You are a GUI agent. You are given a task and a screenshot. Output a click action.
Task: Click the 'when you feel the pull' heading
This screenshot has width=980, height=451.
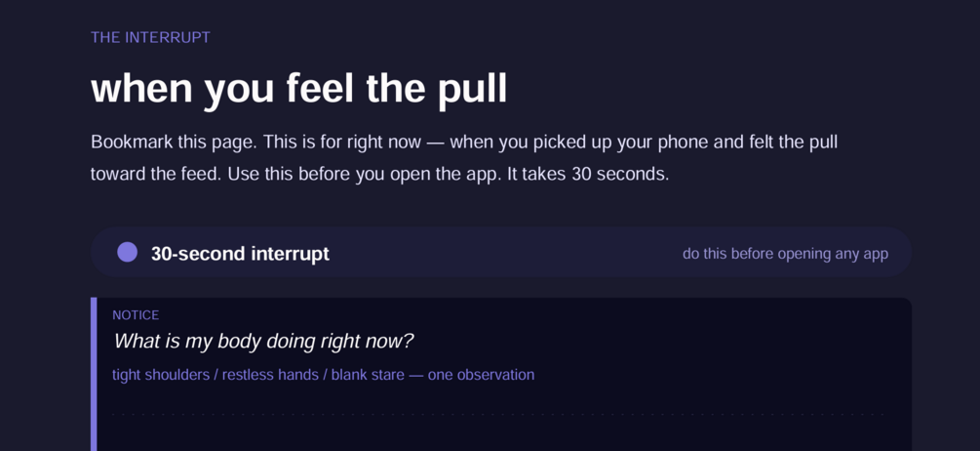point(298,88)
